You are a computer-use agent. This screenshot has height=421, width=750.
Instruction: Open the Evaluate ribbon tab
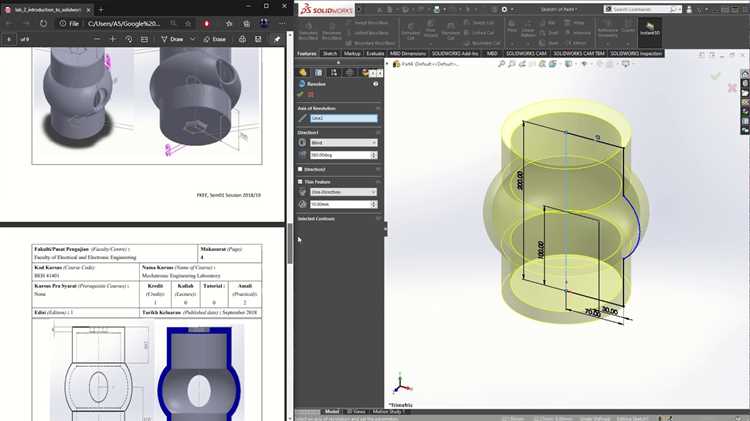tap(375, 54)
